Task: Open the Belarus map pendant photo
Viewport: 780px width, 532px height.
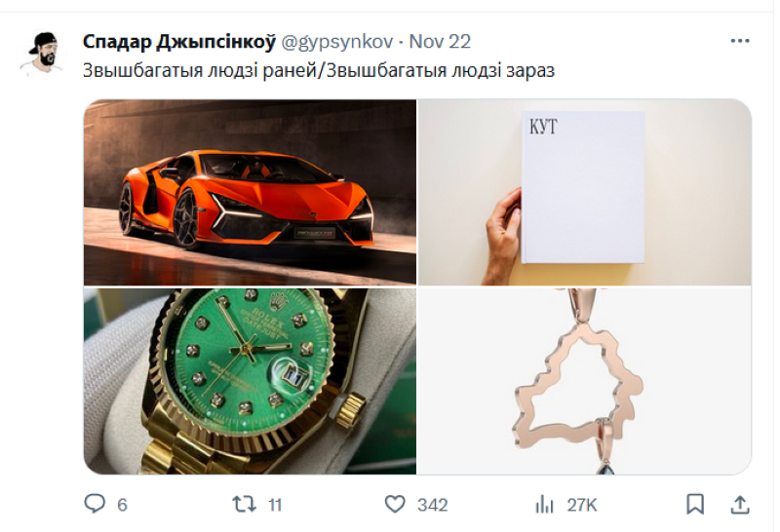Action: tap(585, 381)
